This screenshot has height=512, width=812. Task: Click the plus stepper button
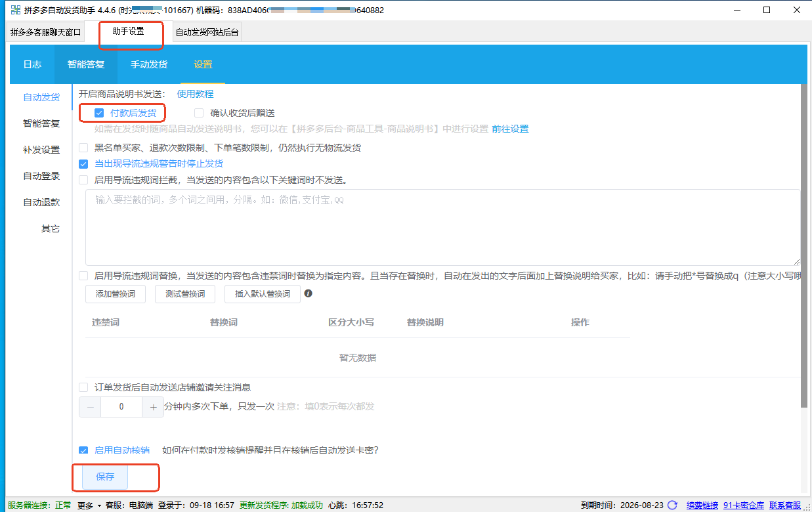coord(153,407)
